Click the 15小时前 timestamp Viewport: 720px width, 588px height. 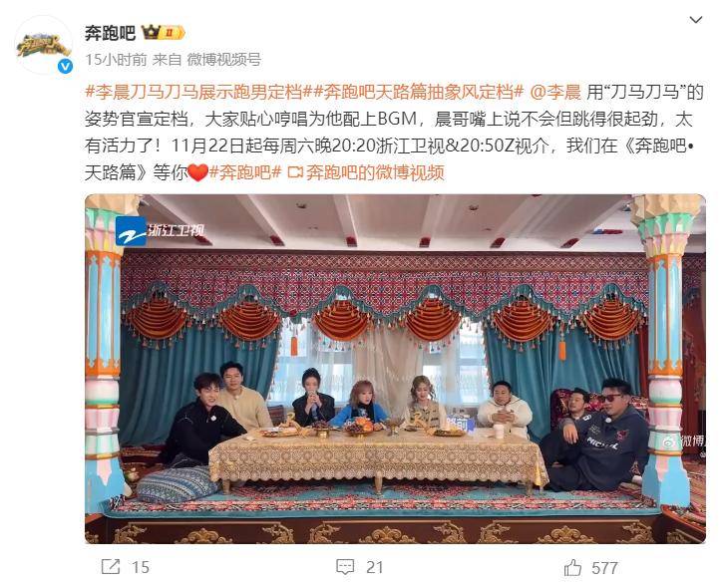click(116, 59)
